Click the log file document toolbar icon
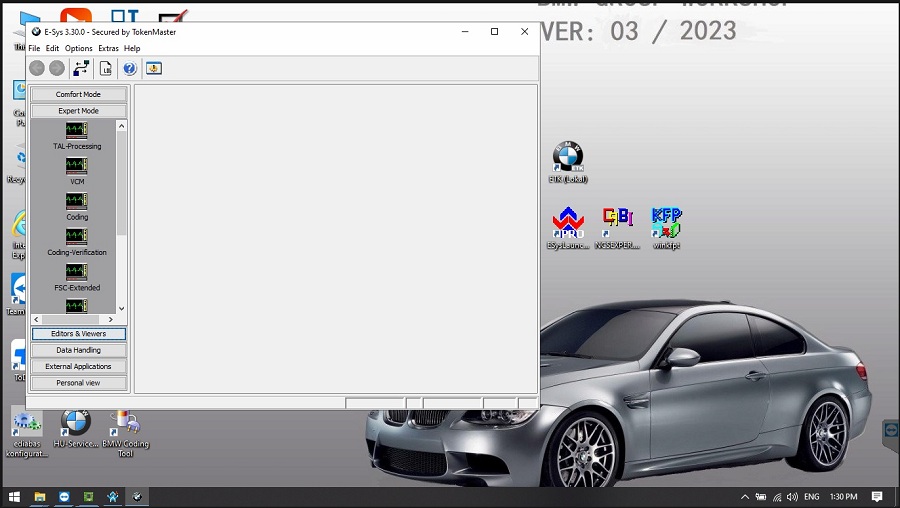This screenshot has height=508, width=900. [106, 68]
